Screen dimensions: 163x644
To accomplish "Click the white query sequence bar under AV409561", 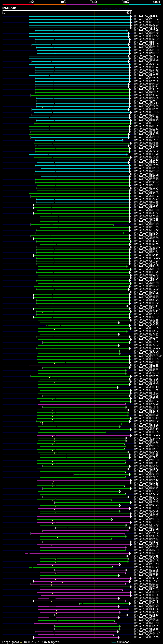I will point(67,10).
